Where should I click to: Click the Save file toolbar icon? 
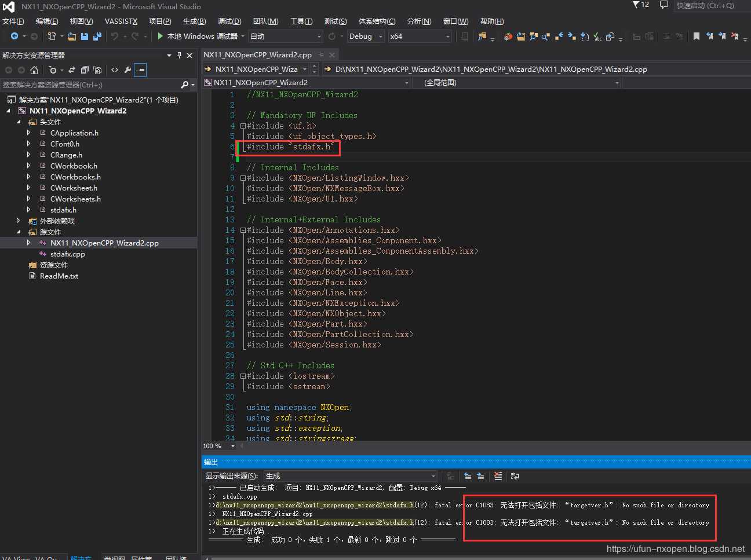[85, 36]
